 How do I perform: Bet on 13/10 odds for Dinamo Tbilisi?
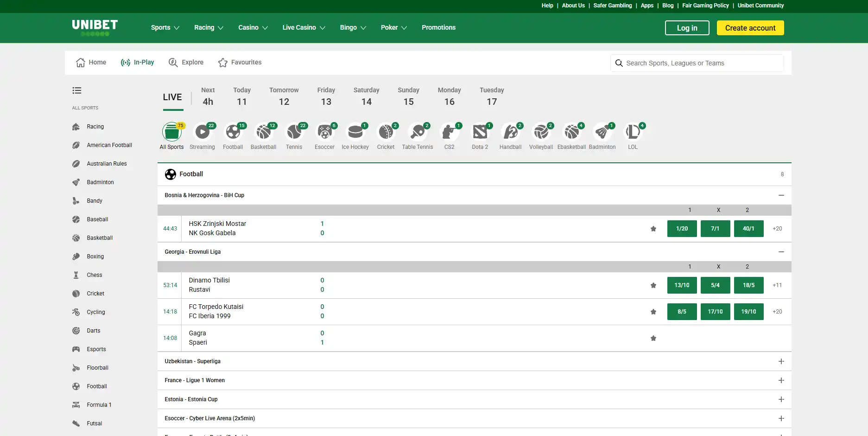tap(682, 285)
